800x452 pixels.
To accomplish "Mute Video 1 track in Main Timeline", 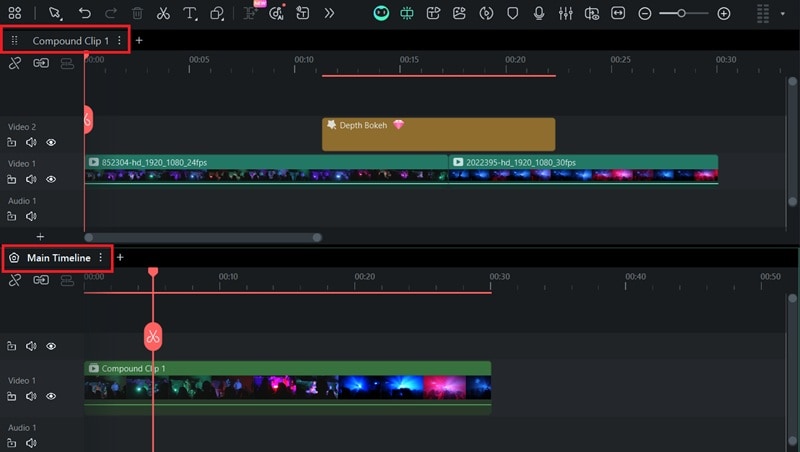I will [x=31, y=396].
